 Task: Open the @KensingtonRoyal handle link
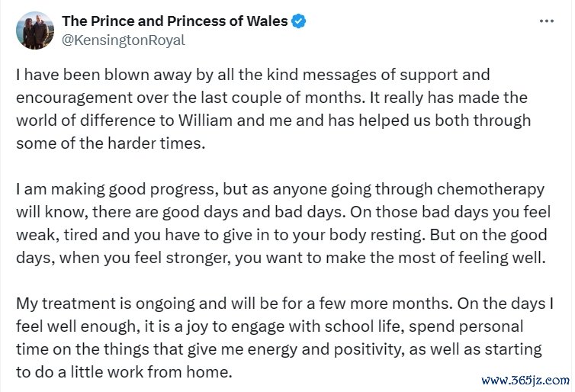tap(123, 40)
